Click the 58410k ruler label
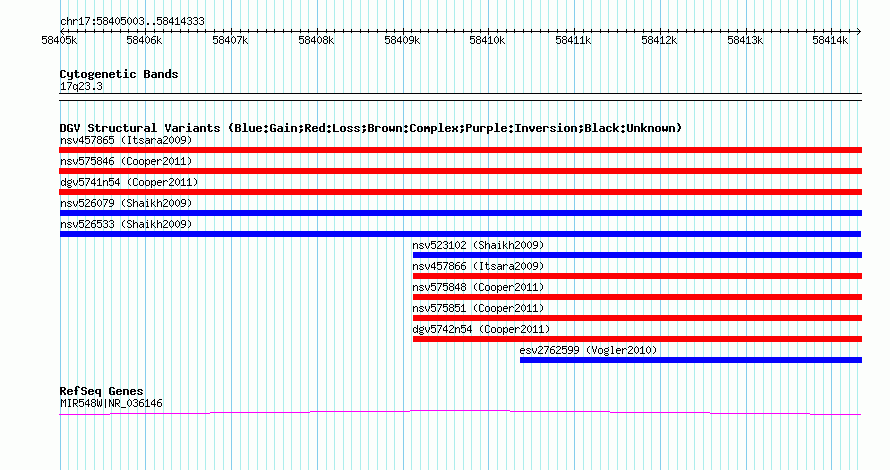Viewport: 890px width, 470px height. [487, 40]
